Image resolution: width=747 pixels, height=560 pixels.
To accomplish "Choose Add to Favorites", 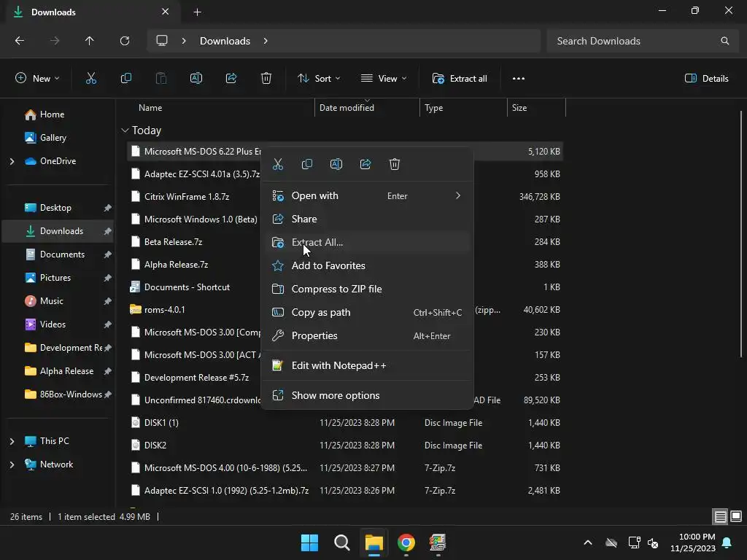I will coord(367,265).
